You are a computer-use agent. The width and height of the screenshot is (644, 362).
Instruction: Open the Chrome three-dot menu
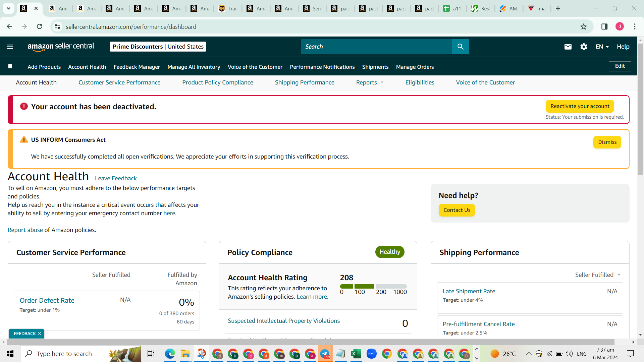pos(635,26)
